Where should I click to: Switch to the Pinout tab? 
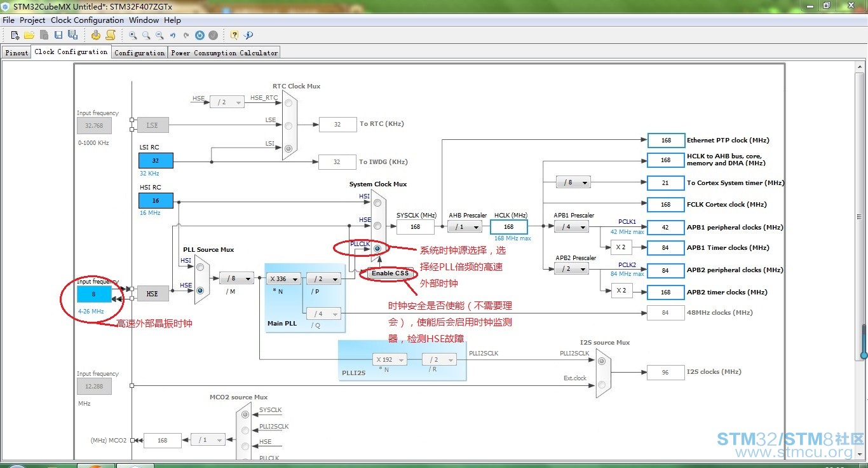(x=17, y=53)
